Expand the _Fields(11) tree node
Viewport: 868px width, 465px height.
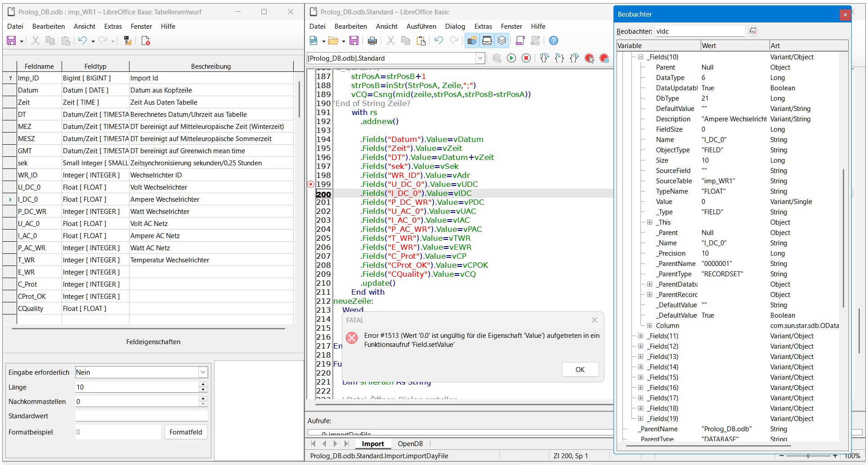(640, 336)
